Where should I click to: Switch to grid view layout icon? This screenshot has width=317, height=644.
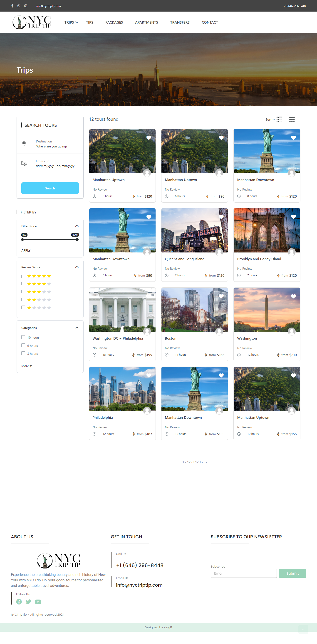coord(292,119)
